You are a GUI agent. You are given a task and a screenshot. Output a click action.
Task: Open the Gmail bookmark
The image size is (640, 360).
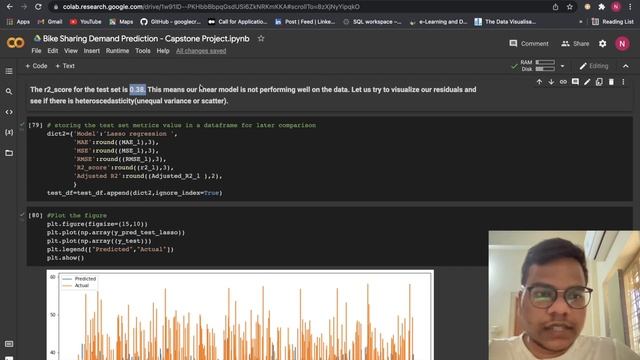pos(50,22)
